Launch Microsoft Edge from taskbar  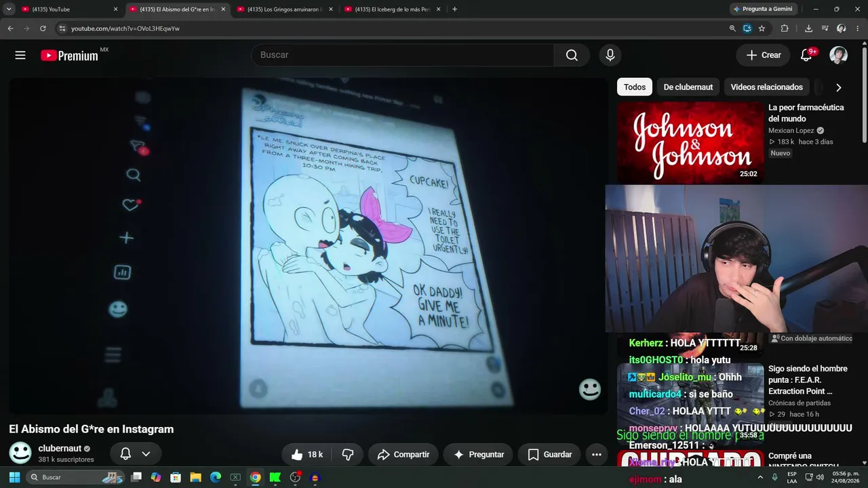(x=216, y=477)
